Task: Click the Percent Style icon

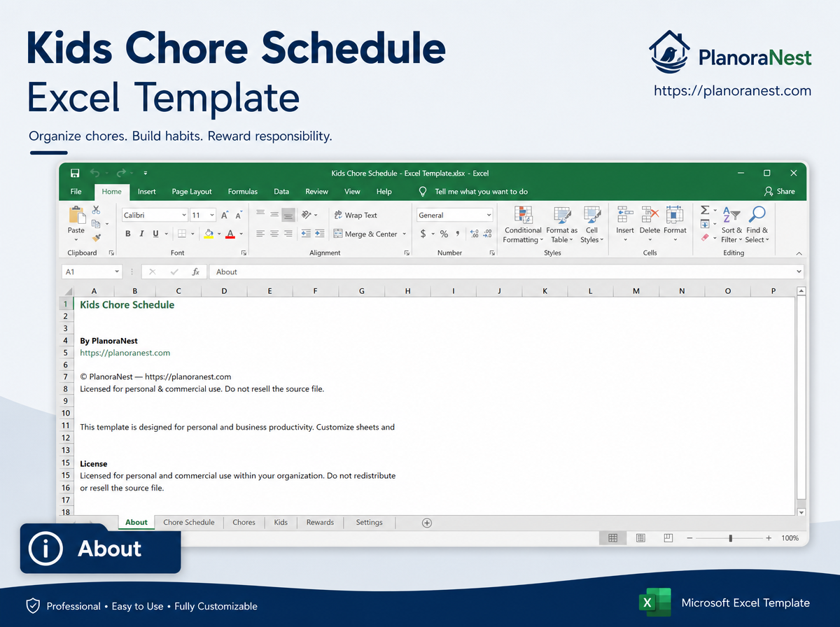Action: [x=444, y=234]
